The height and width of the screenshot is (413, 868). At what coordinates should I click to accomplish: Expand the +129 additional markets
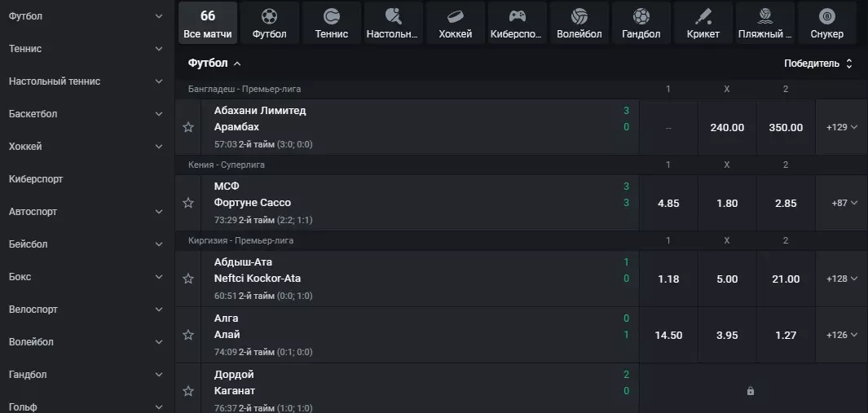pyautogui.click(x=841, y=127)
